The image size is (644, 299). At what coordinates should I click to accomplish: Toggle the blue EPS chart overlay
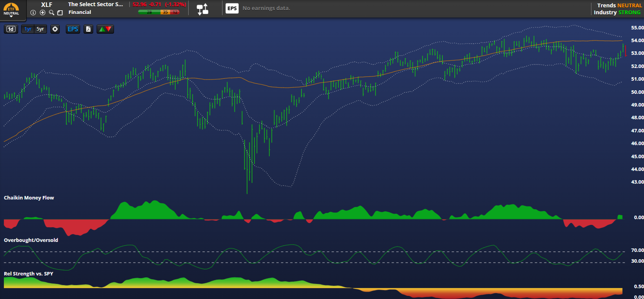[x=73, y=29]
